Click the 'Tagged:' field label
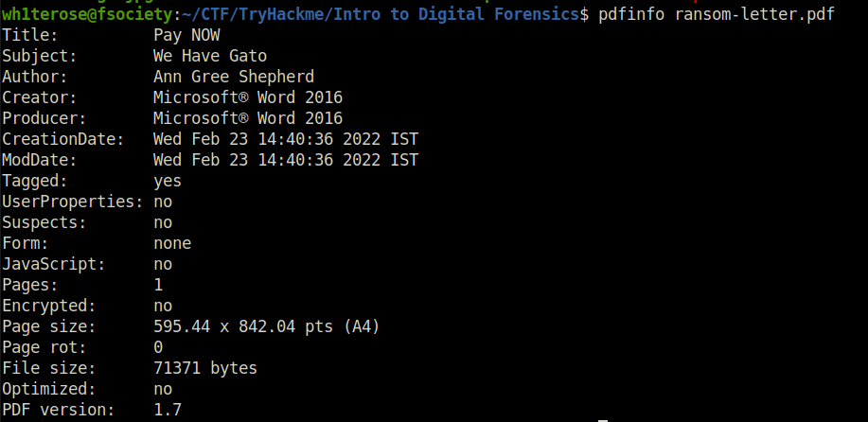 (35, 182)
